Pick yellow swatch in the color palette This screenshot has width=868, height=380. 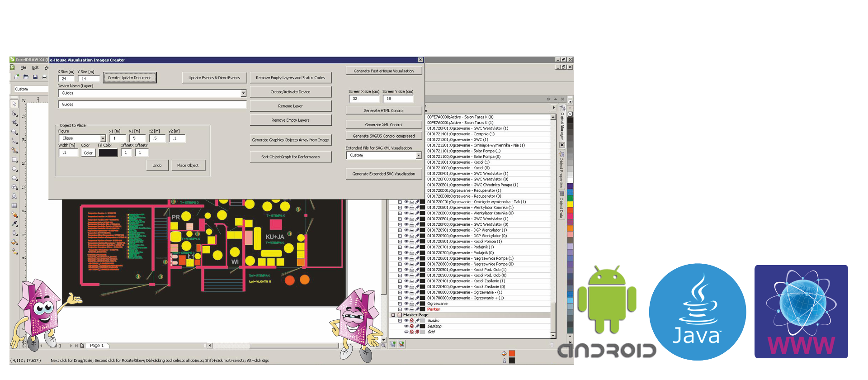pos(570,204)
